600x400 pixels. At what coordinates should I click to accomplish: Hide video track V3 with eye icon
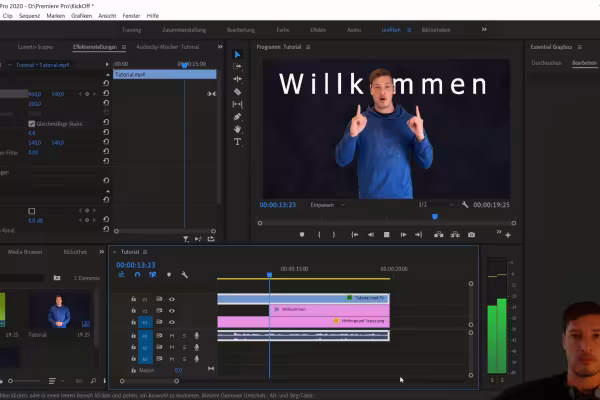point(172,299)
